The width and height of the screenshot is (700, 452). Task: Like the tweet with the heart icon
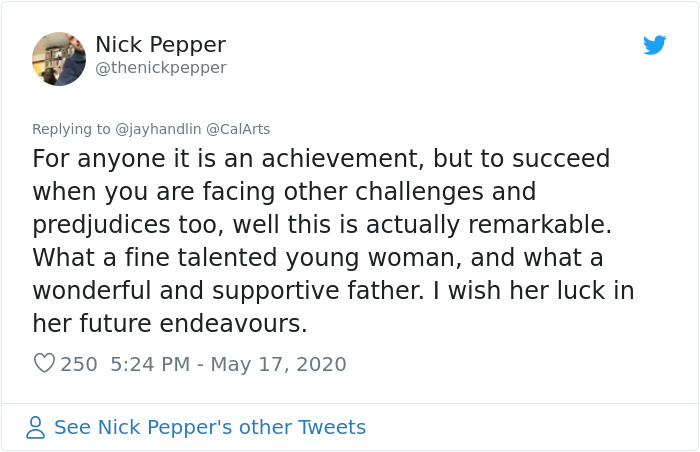44,364
